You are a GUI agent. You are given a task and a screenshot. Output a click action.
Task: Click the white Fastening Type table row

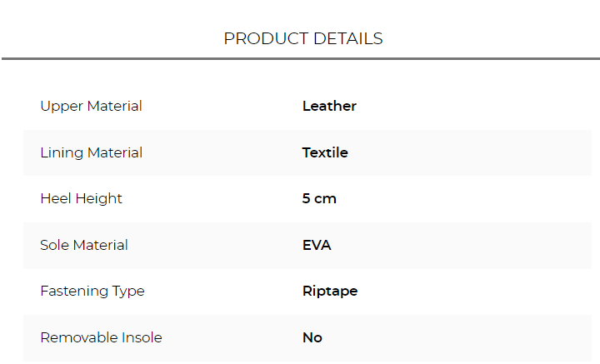pyautogui.click(x=467, y=292)
